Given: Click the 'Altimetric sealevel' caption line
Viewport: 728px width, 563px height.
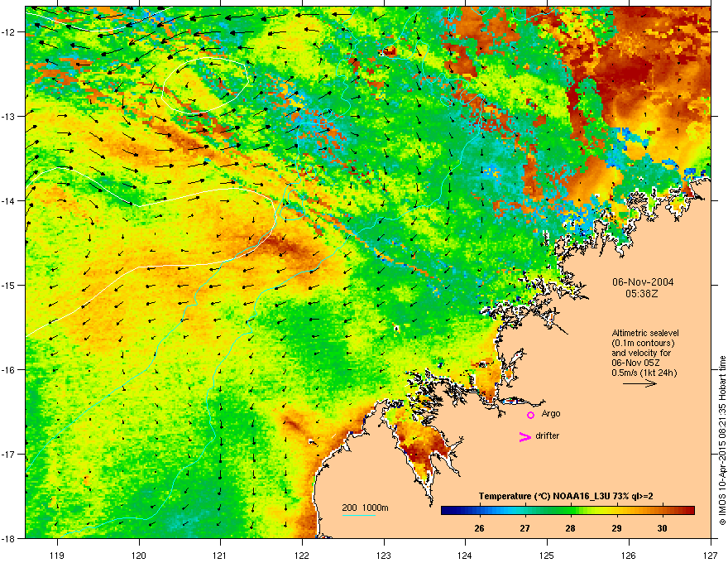Looking at the screenshot, I should coord(645,333).
